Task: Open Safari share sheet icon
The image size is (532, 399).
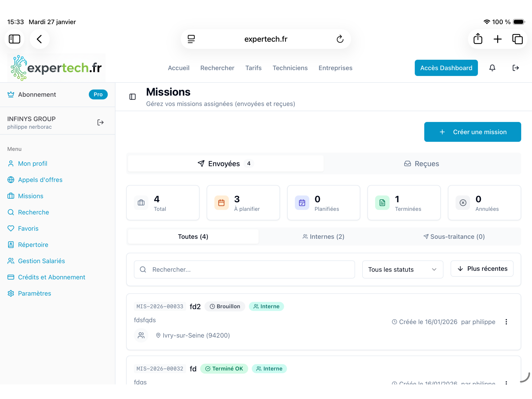Action: tap(478, 39)
